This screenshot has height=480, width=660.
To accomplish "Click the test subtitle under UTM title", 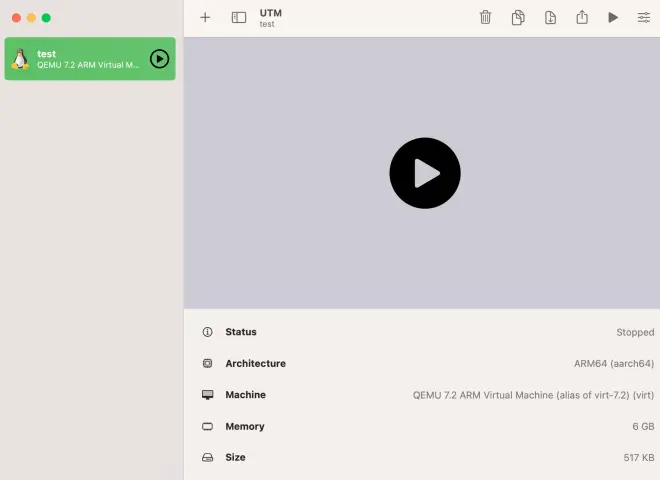I will point(267,24).
